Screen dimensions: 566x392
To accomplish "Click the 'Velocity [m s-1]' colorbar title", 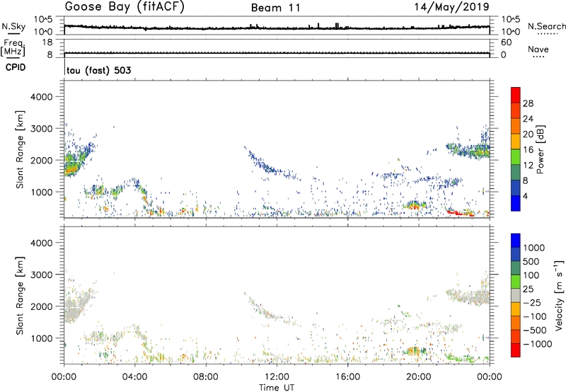I will click(x=559, y=296).
